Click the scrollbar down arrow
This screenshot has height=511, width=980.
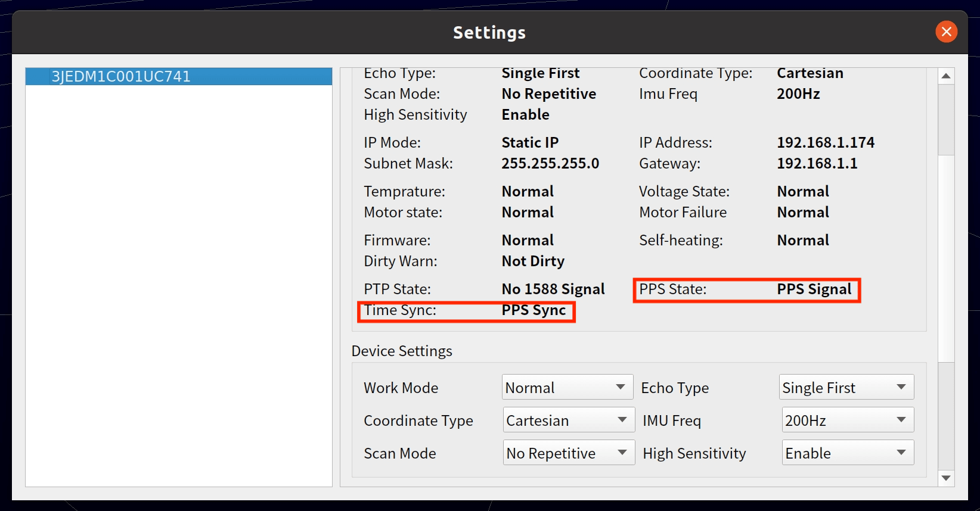946,478
